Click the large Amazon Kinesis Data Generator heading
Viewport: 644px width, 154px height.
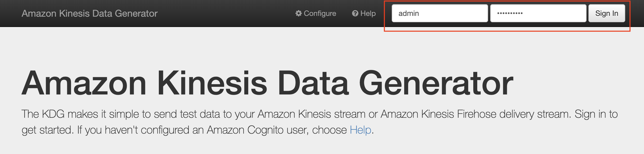tap(267, 83)
